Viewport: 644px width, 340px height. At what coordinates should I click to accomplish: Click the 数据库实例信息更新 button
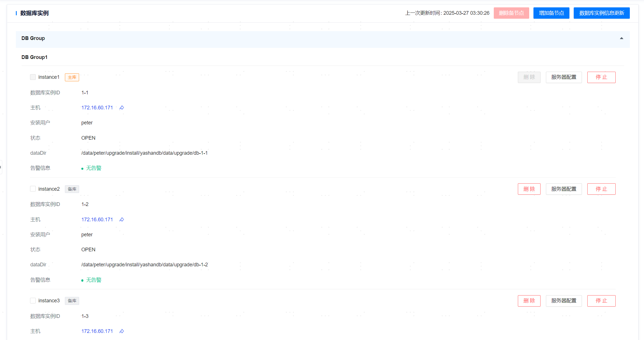601,13
